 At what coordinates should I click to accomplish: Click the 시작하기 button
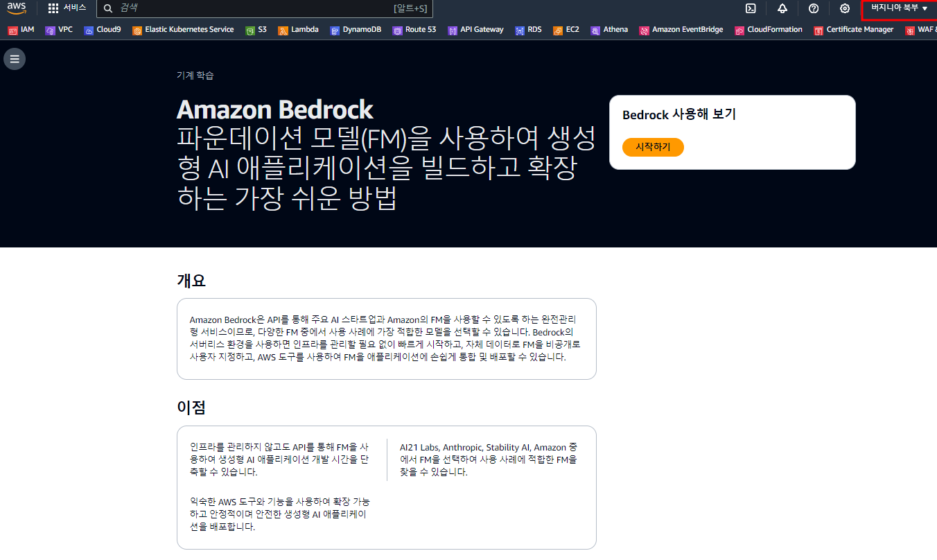pyautogui.click(x=653, y=147)
